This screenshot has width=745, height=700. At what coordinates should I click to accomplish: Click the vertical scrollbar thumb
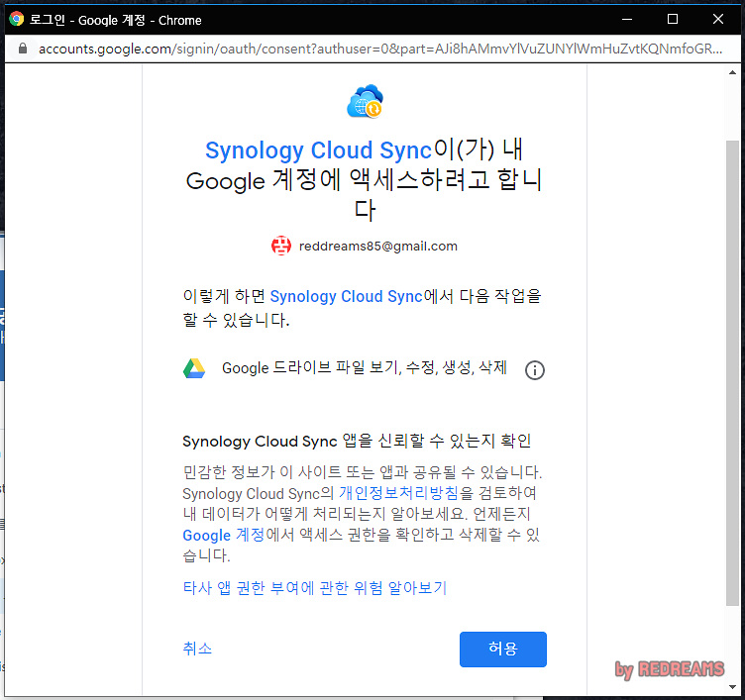pyautogui.click(x=732, y=373)
